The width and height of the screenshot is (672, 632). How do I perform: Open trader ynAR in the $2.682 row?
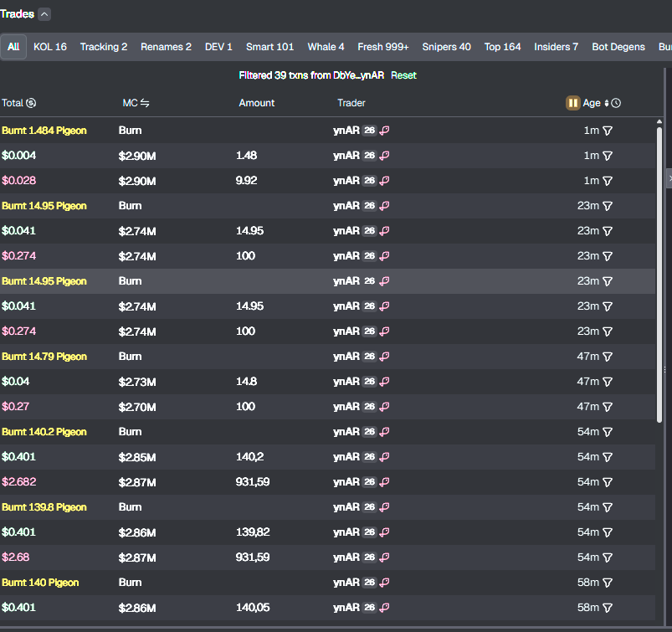coord(346,482)
